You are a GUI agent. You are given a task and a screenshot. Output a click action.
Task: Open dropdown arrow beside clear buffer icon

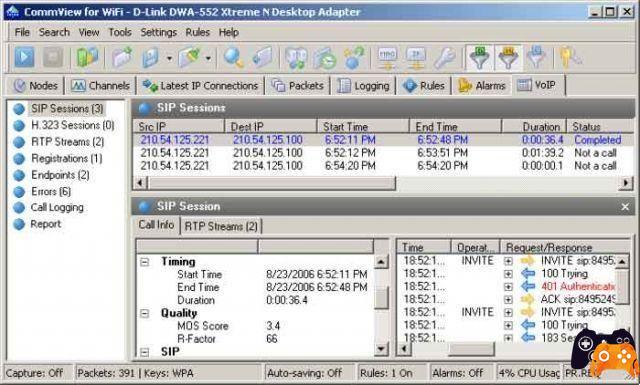coord(208,58)
